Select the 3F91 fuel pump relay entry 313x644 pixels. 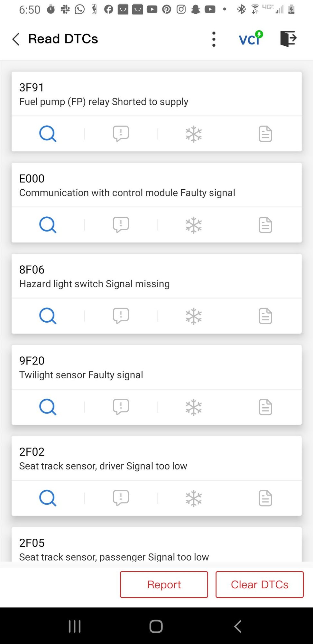pyautogui.click(x=156, y=94)
